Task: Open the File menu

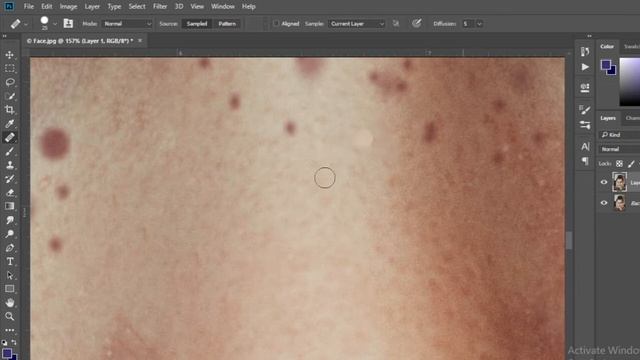Action: 29,7
